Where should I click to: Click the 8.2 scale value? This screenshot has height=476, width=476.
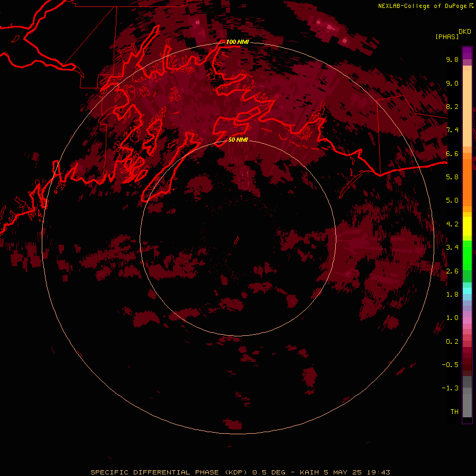(452, 106)
